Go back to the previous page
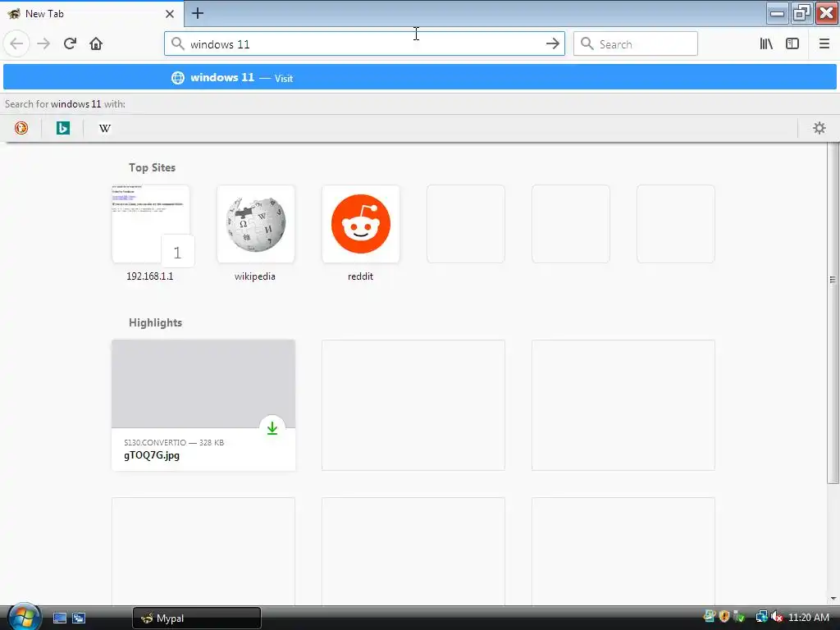Viewport: 840px width, 630px height. tap(16, 44)
